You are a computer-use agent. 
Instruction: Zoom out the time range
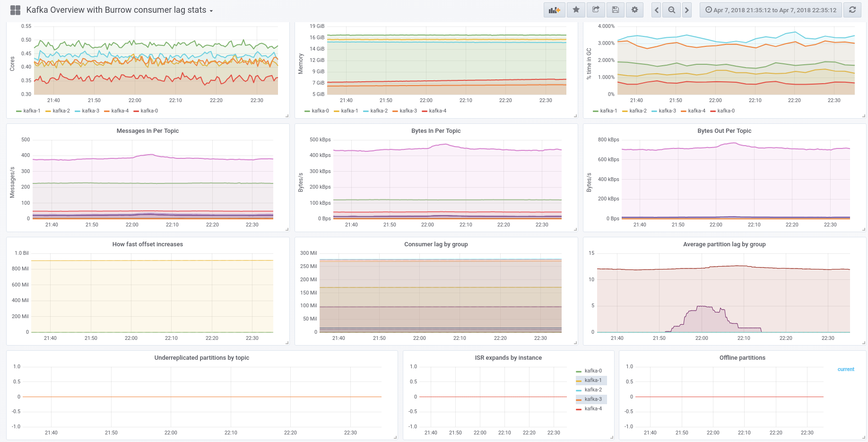671,10
